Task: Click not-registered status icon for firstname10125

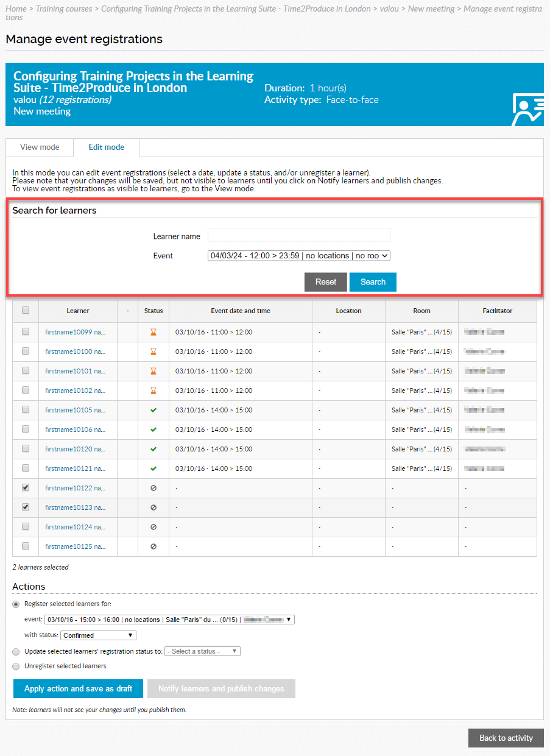Action: 153,546
